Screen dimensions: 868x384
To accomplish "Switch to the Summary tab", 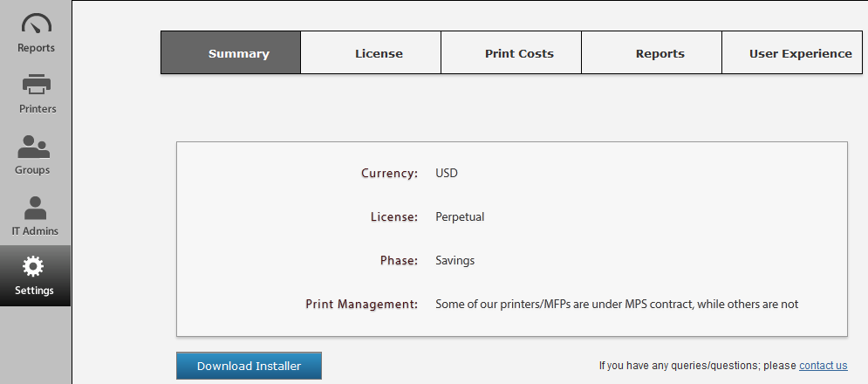I will click(231, 52).
